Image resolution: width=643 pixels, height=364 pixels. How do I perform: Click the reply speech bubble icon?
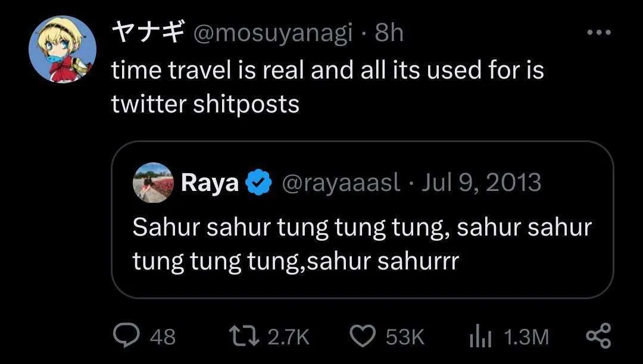125,337
